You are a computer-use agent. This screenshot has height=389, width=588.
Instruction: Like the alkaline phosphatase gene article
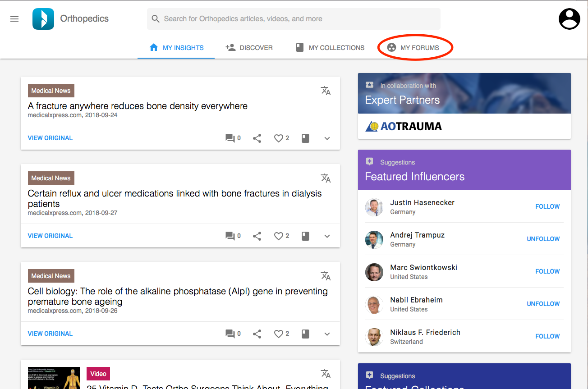click(282, 334)
